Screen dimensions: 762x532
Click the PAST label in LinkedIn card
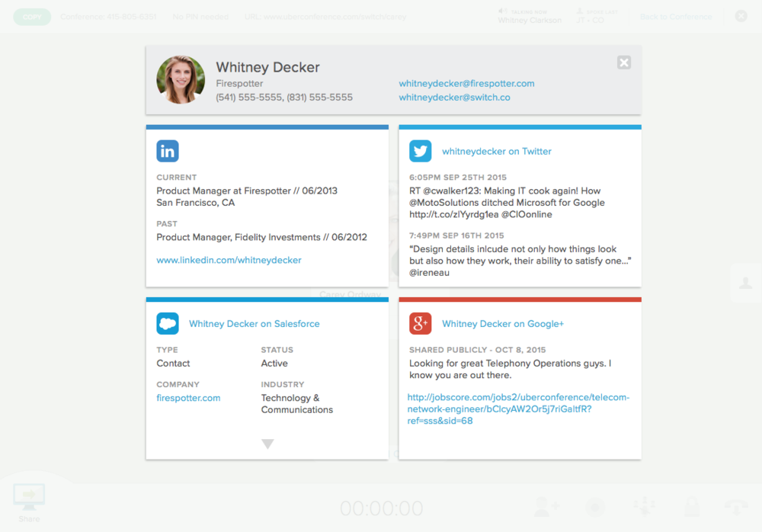pos(167,223)
